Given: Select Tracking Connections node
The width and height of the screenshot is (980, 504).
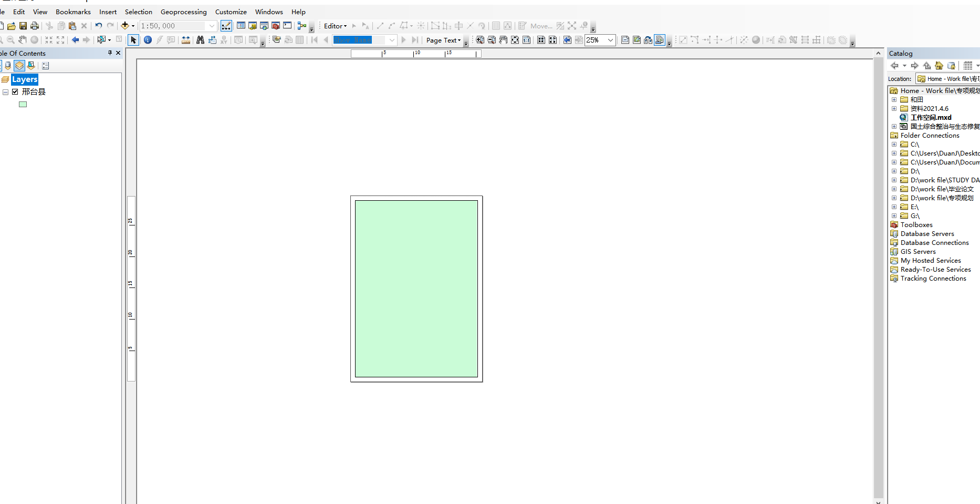Looking at the screenshot, I should 933,278.
